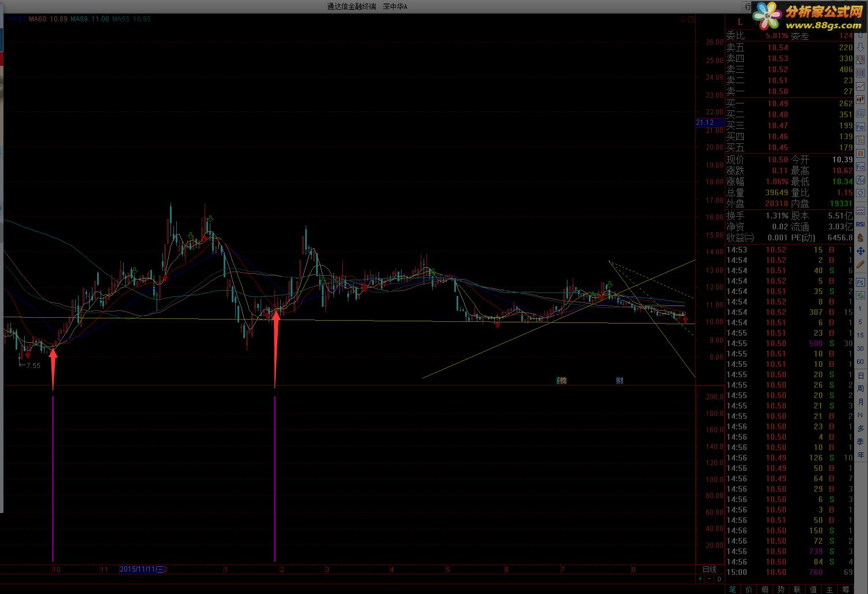
Task: Switch to 1-minute period
Action: (860, 309)
